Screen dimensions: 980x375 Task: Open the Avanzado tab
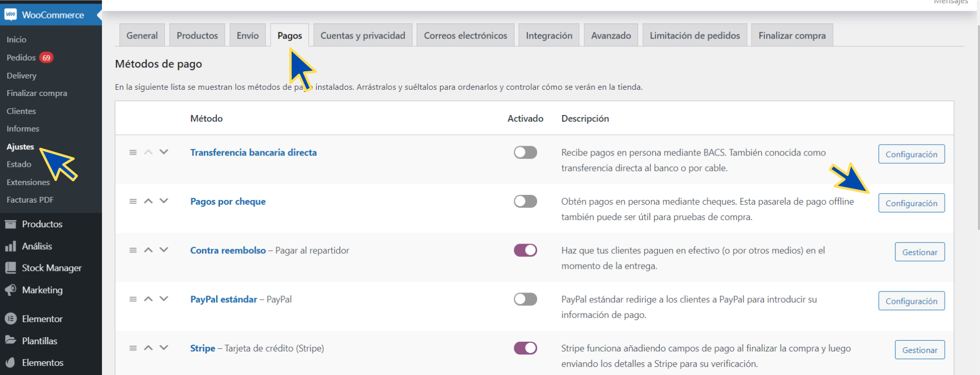(611, 35)
